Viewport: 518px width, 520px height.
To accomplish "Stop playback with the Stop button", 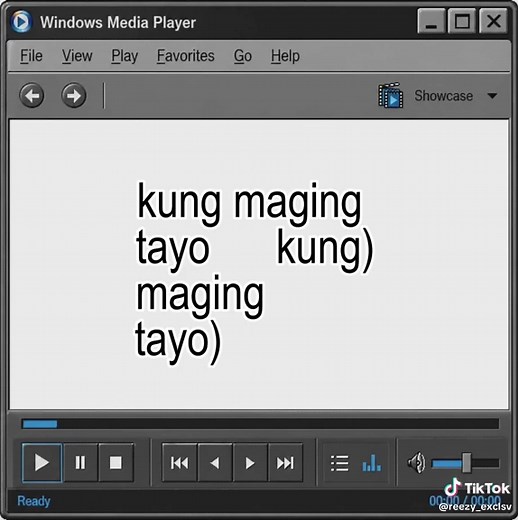I will 116,463.
